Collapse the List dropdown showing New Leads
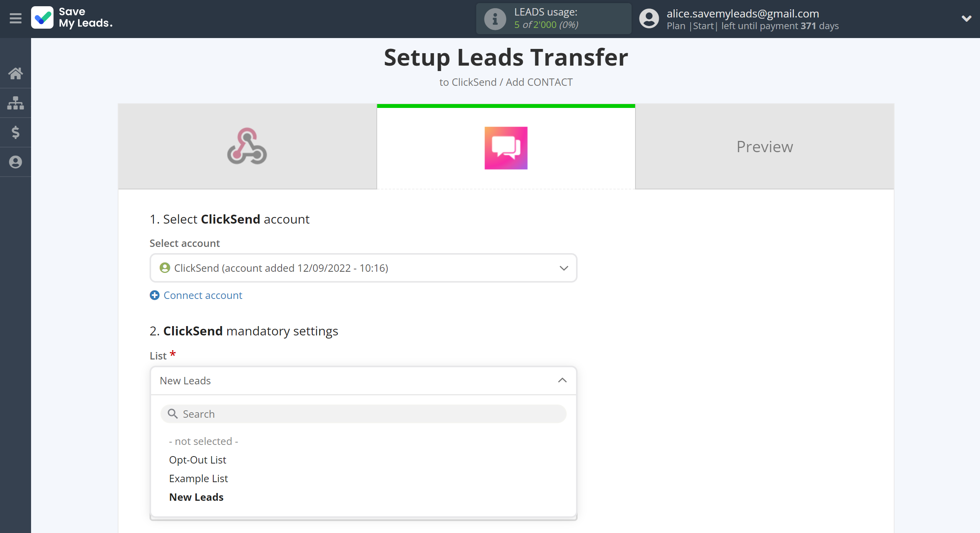This screenshot has height=533, width=980. pos(363,380)
